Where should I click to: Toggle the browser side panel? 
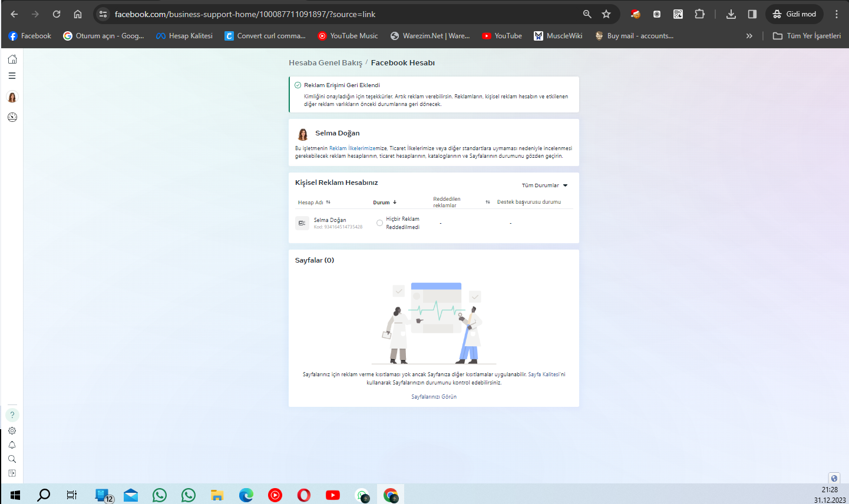pos(752,14)
